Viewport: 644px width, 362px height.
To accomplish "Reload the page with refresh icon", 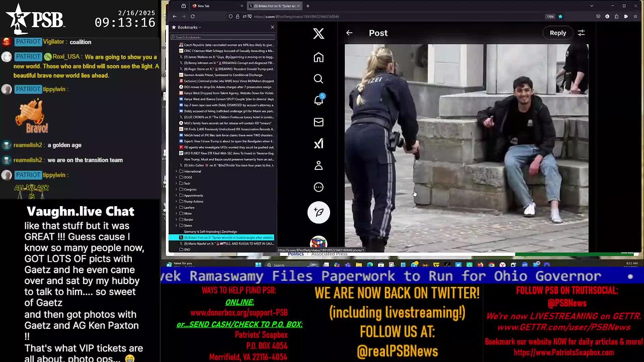I will [193, 16].
